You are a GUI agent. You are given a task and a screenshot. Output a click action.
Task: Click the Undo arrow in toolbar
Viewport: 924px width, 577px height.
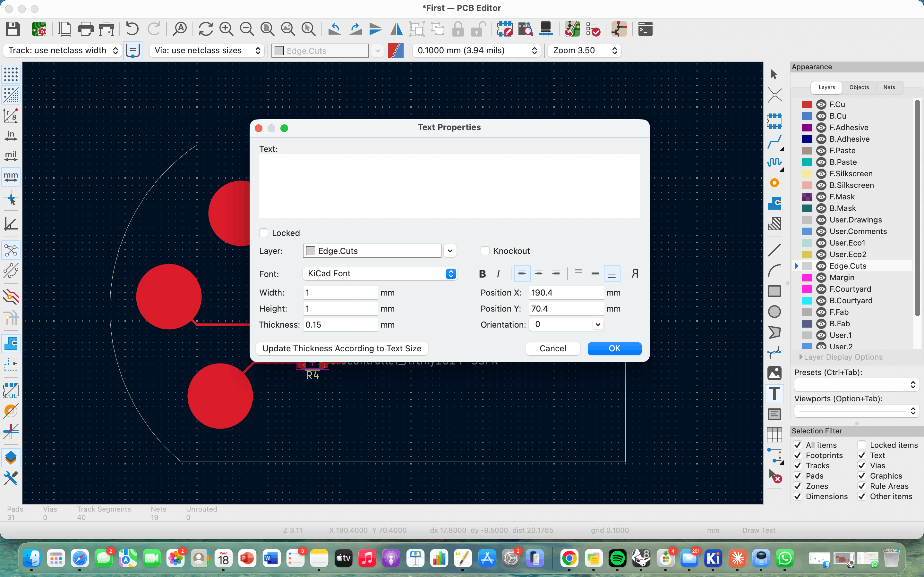pos(132,29)
